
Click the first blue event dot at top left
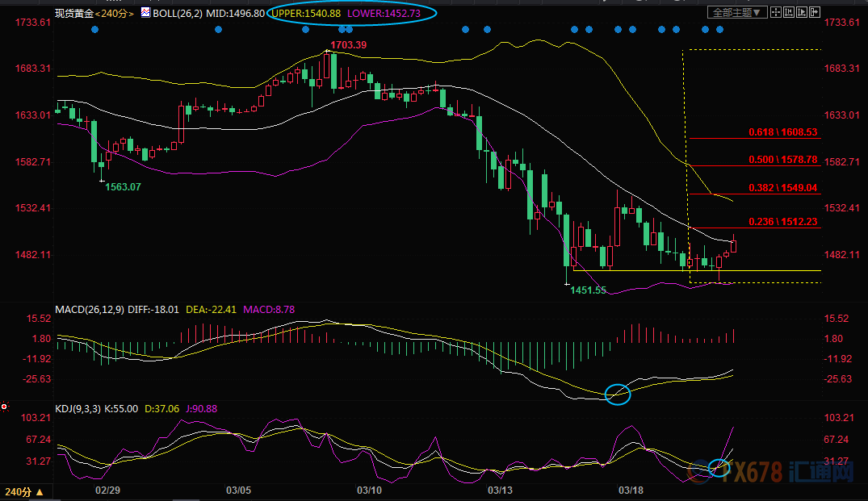click(95, 30)
